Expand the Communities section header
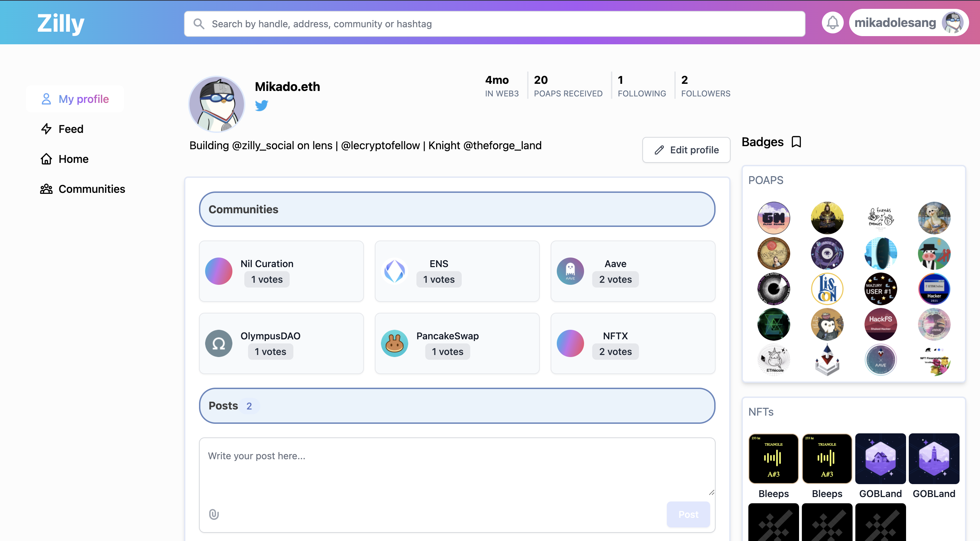The height and width of the screenshot is (541, 980). click(457, 209)
